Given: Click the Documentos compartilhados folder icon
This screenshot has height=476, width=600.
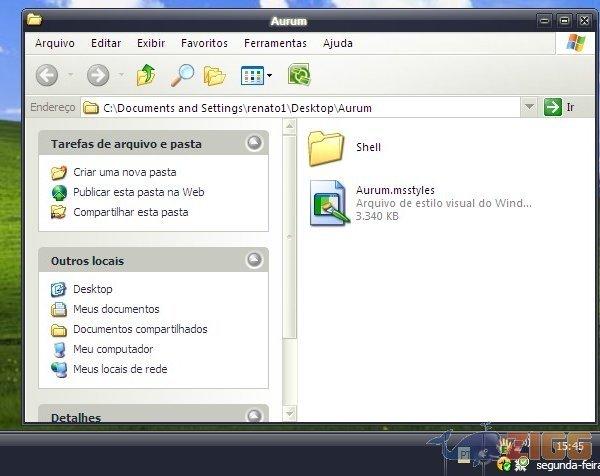Looking at the screenshot, I should 59,329.
